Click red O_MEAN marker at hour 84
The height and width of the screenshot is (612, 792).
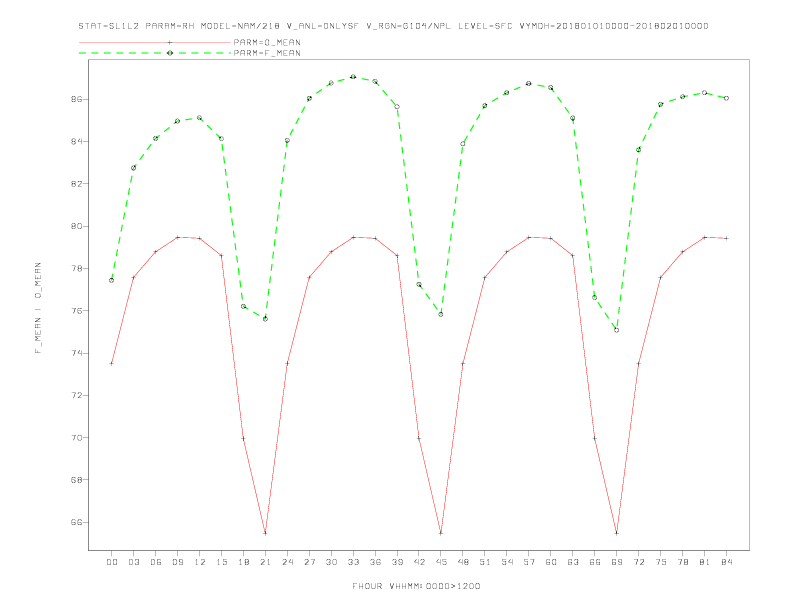click(726, 238)
